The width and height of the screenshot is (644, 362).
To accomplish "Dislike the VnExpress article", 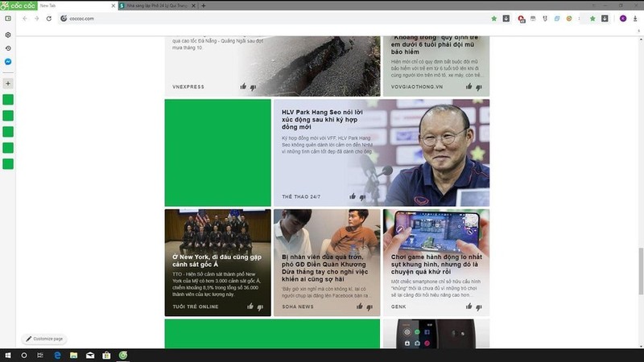I will pos(254,87).
